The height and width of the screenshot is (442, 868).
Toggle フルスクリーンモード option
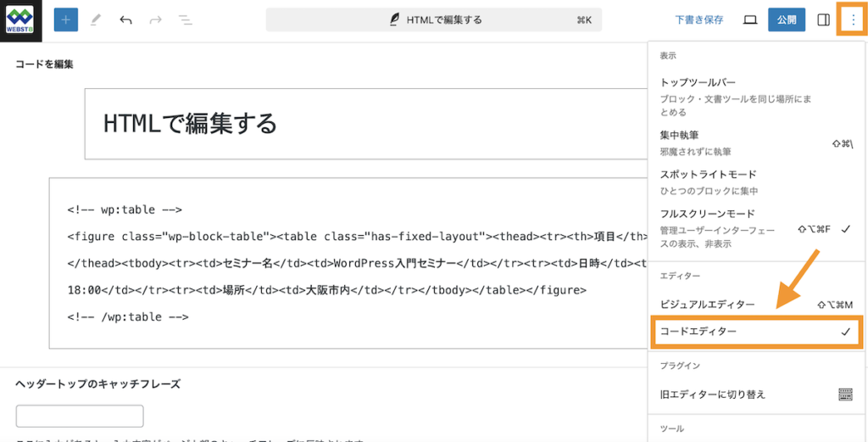pos(754,228)
